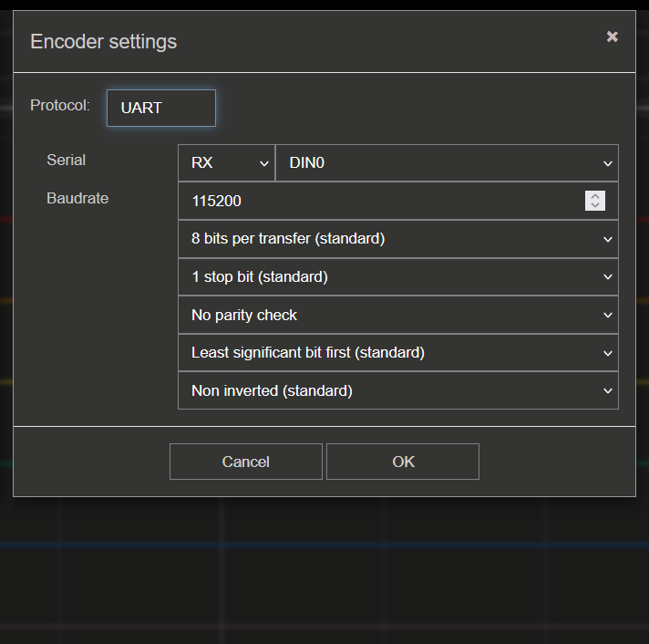
Task: Click the Cancel button
Action: (x=246, y=462)
